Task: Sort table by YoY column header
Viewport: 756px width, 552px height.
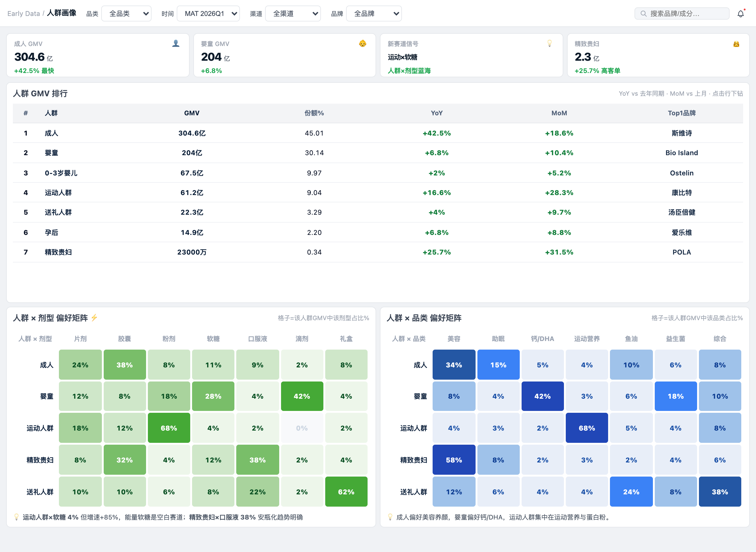Action: pos(437,113)
